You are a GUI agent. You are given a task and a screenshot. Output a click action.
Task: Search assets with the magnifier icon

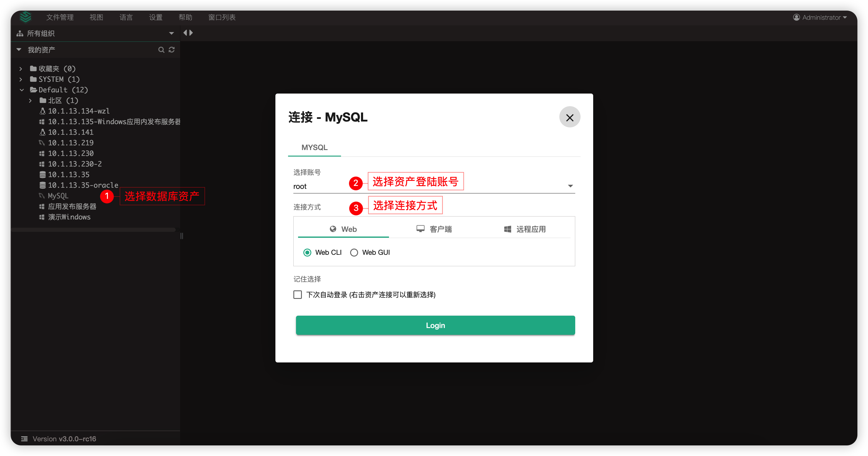point(162,50)
